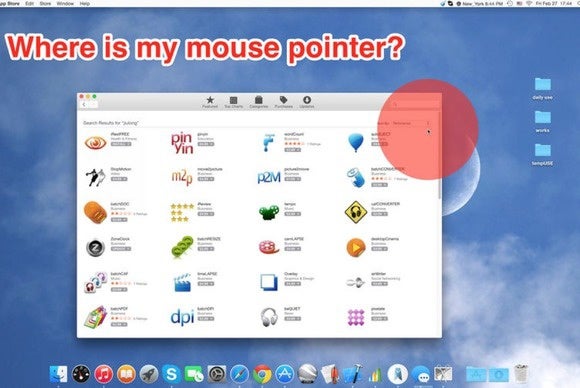Image resolution: width=580 pixels, height=388 pixels.
Task: Open the p2M picture2movie app icon
Action: point(269,178)
